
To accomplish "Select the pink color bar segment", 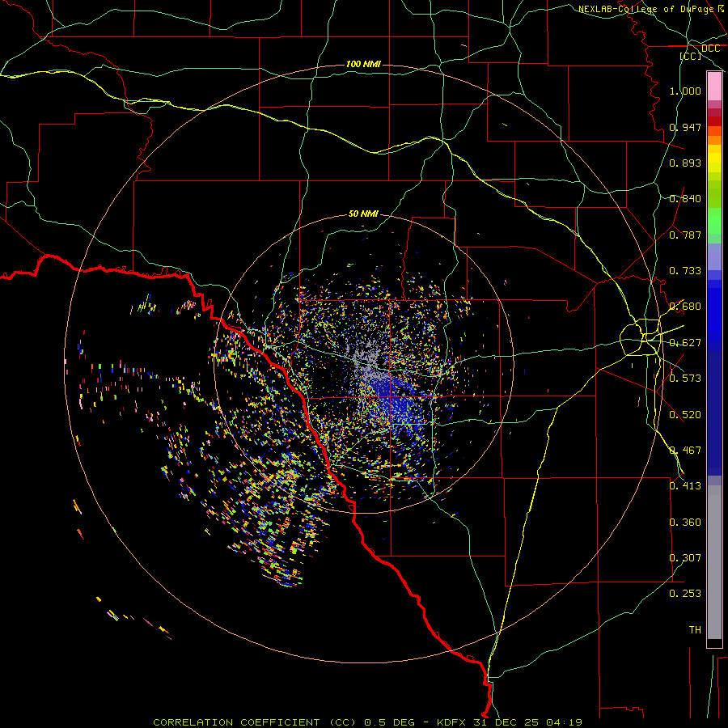I will tap(714, 87).
